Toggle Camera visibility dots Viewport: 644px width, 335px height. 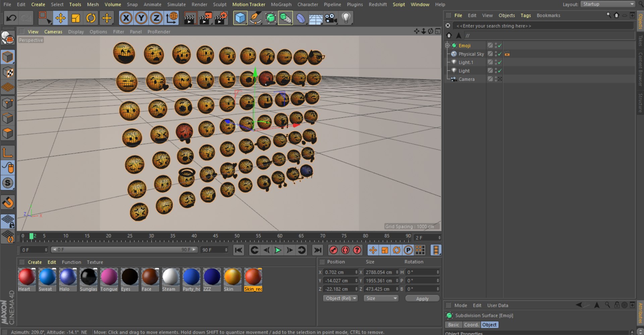(496, 79)
